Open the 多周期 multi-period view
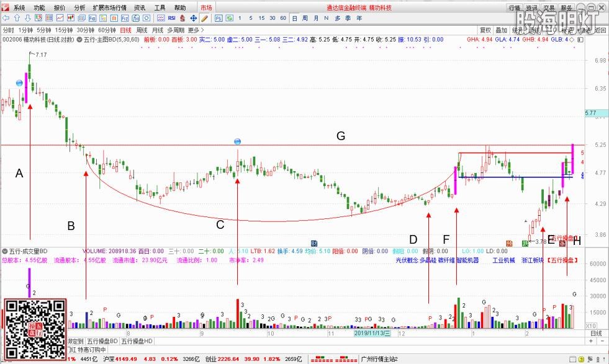The width and height of the screenshot is (609, 364). [176, 30]
